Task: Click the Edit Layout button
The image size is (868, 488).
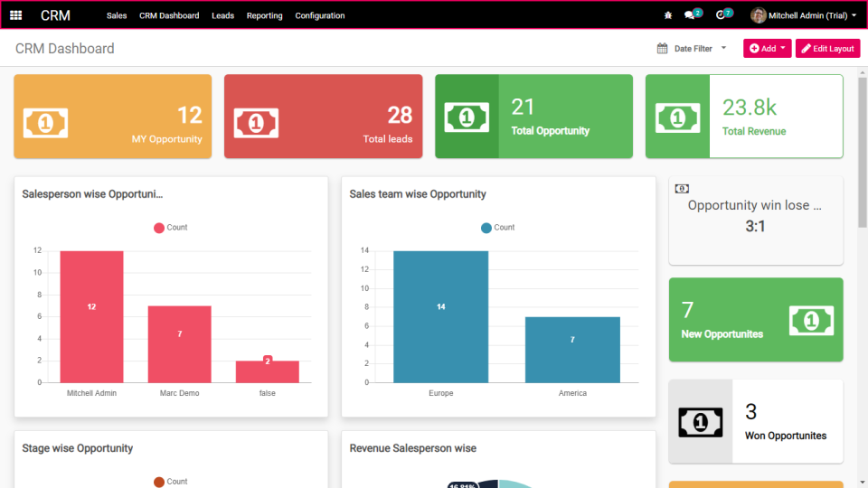Action: pos(827,49)
